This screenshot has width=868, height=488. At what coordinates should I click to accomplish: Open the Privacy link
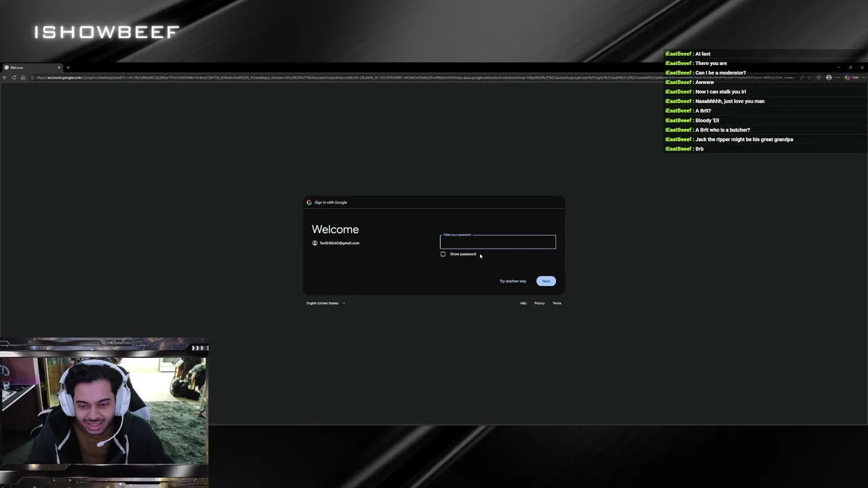coord(539,303)
